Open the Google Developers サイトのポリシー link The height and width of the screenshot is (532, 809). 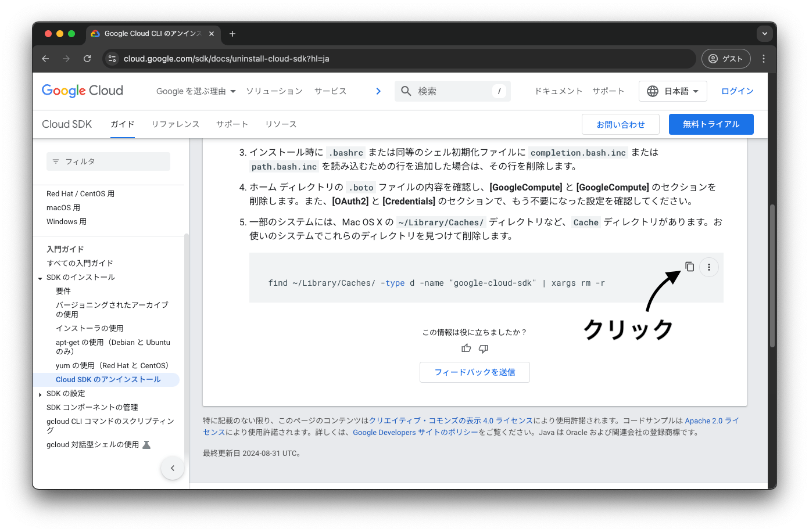416,432
